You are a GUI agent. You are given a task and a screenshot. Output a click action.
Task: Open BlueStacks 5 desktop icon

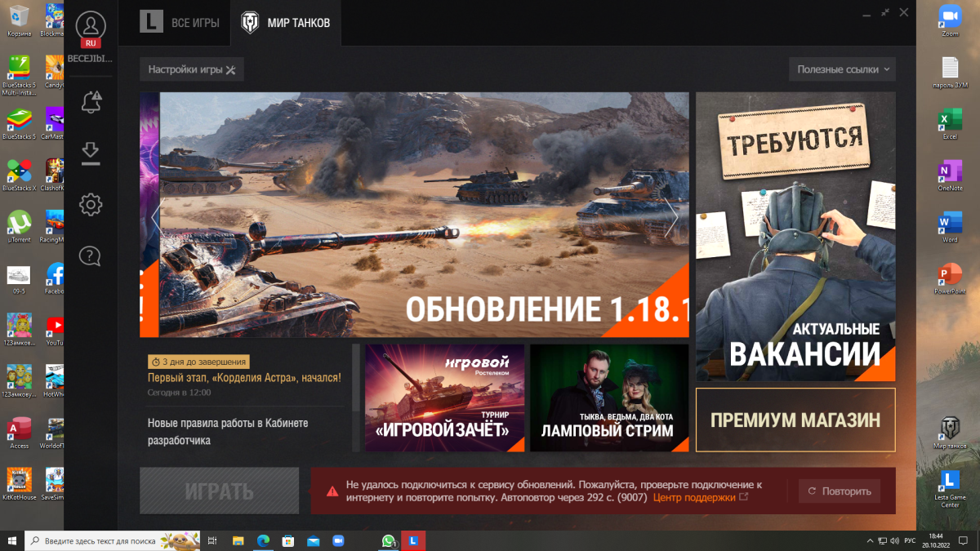tap(19, 123)
